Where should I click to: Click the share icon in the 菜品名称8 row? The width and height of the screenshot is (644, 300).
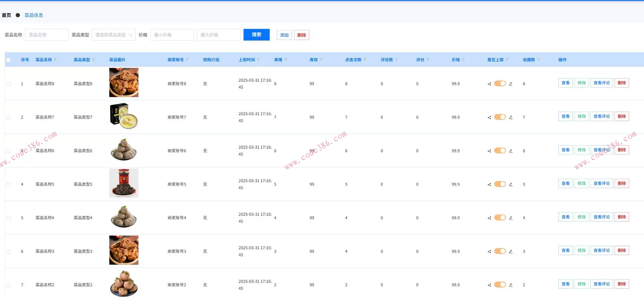point(489,84)
